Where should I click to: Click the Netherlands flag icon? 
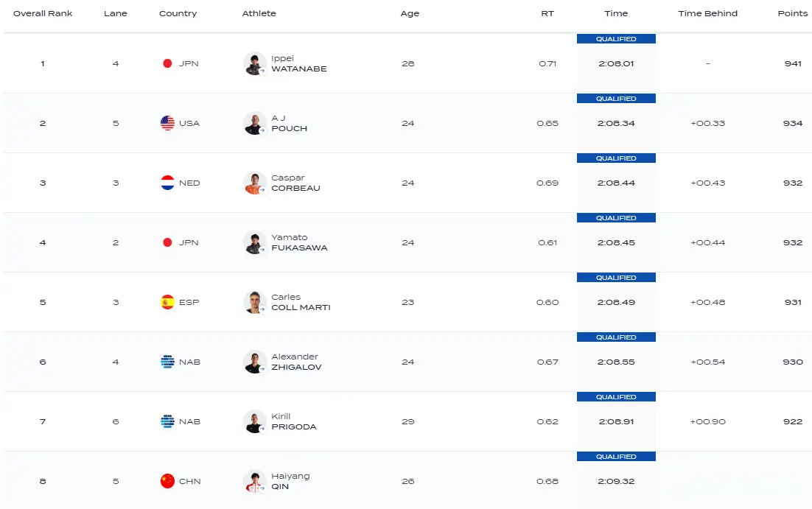(x=167, y=183)
